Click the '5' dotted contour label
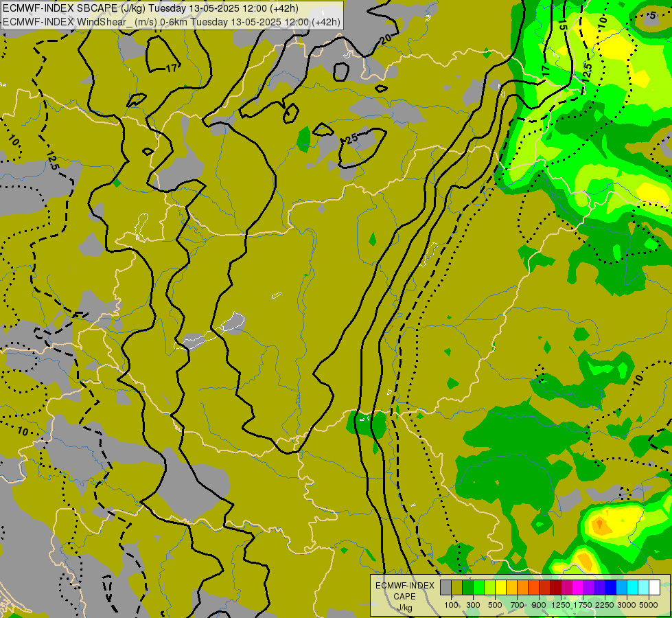Viewport: 672px width, 618px height. [652, 16]
